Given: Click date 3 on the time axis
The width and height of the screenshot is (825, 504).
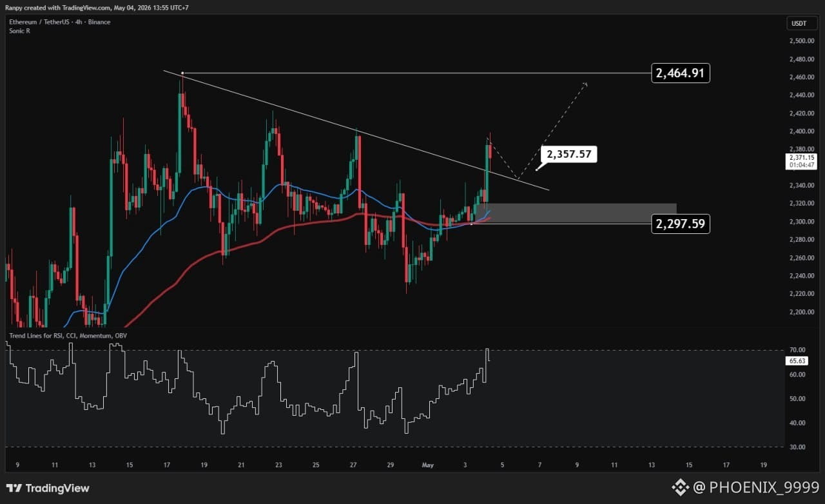Looking at the screenshot, I should point(466,464).
